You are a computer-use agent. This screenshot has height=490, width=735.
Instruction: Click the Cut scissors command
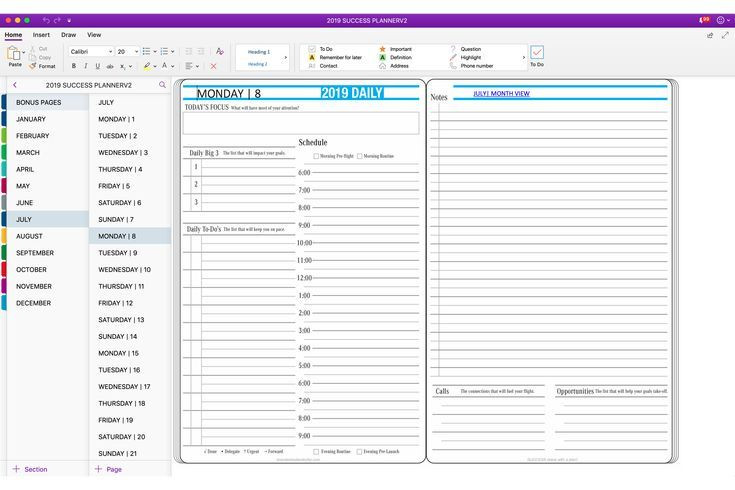pos(39,49)
